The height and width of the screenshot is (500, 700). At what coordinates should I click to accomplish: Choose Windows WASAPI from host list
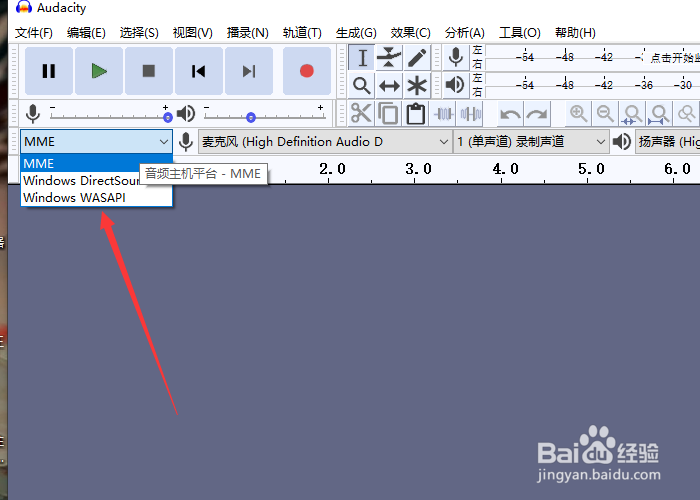tap(96, 197)
